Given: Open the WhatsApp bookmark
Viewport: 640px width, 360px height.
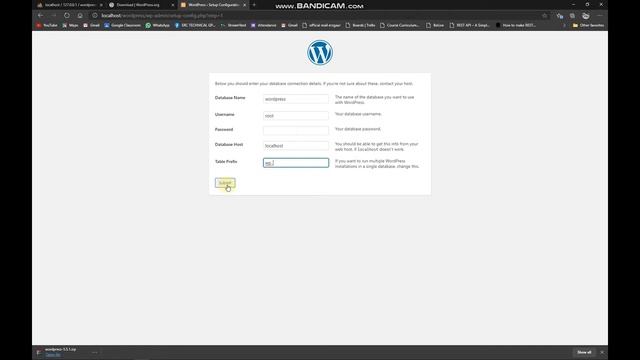Looking at the screenshot, I should 158,25.
